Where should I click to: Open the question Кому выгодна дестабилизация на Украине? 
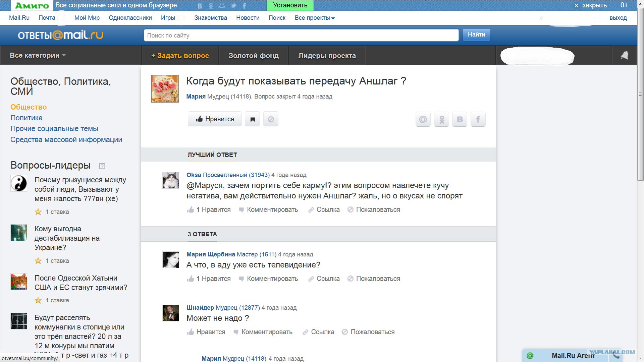click(x=67, y=238)
